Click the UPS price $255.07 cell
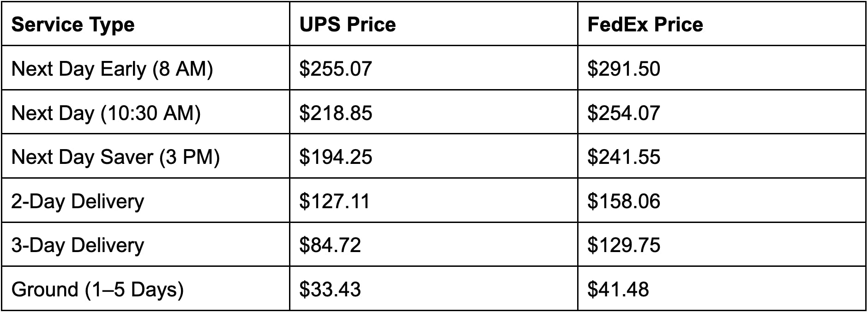868x313 pixels. pyautogui.click(x=434, y=68)
